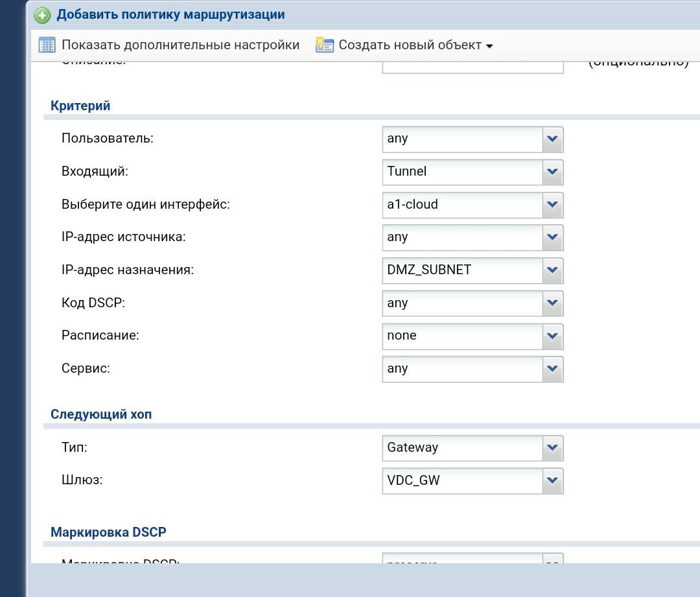Expand the Выберите один интерфейс dropdown arrow
700x597 pixels.
553,204
